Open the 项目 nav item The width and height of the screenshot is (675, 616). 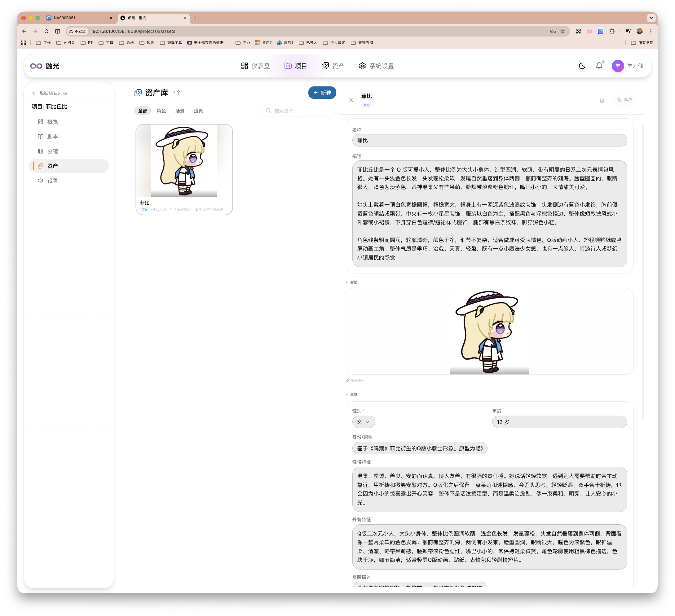[x=296, y=66]
